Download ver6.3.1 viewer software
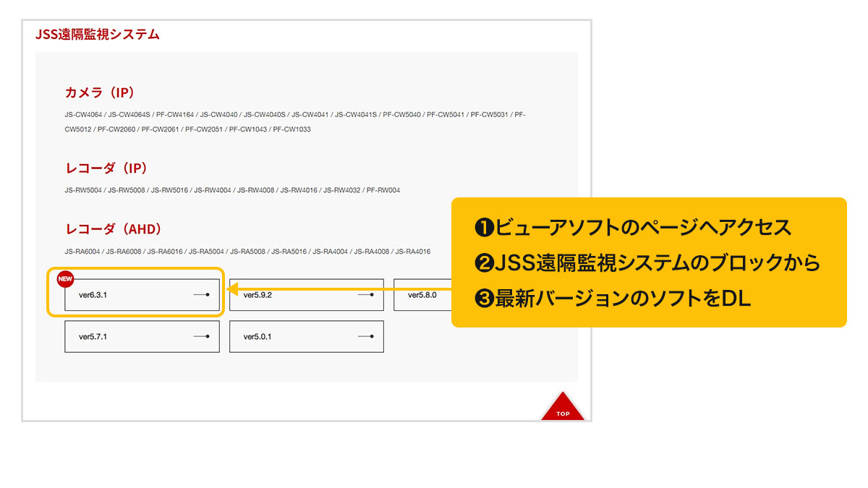Viewport: 868px width, 488px height. click(x=142, y=295)
